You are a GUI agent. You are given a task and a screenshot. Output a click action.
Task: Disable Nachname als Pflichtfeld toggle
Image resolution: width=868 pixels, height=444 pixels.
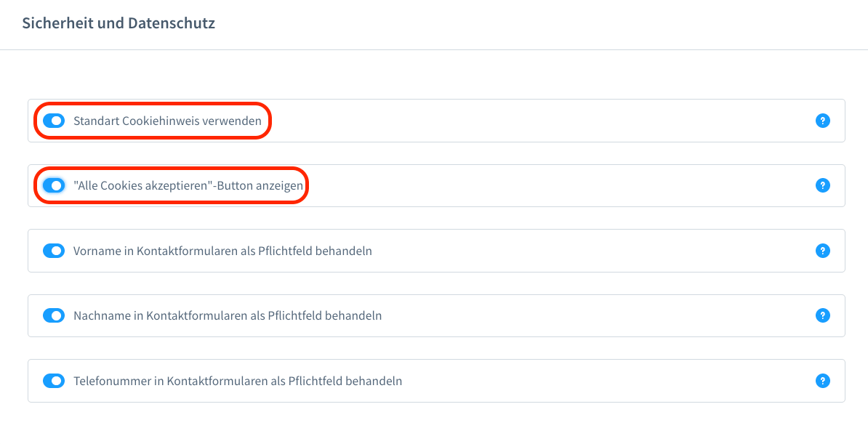(54, 315)
